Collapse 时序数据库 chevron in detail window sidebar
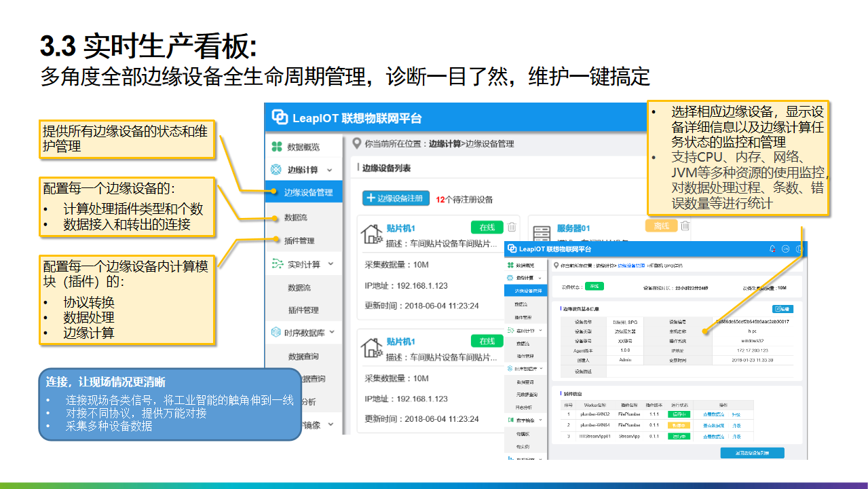This screenshot has height=489, width=868. (x=541, y=368)
